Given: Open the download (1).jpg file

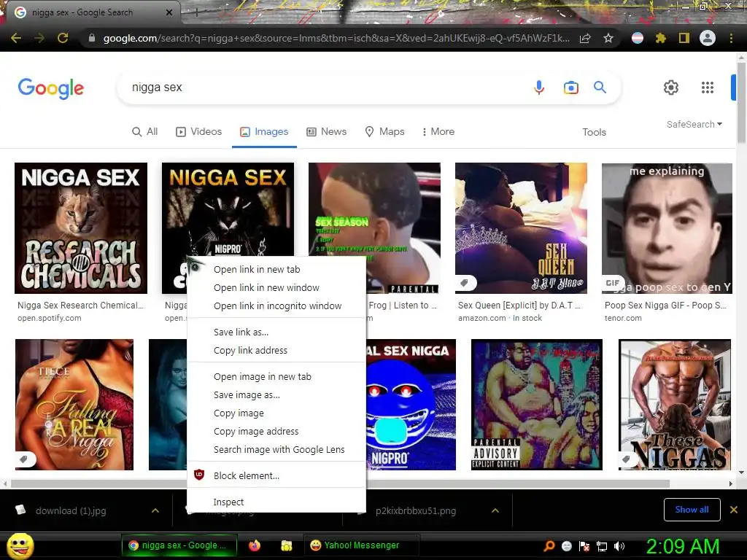Looking at the screenshot, I should pyautogui.click(x=71, y=510).
